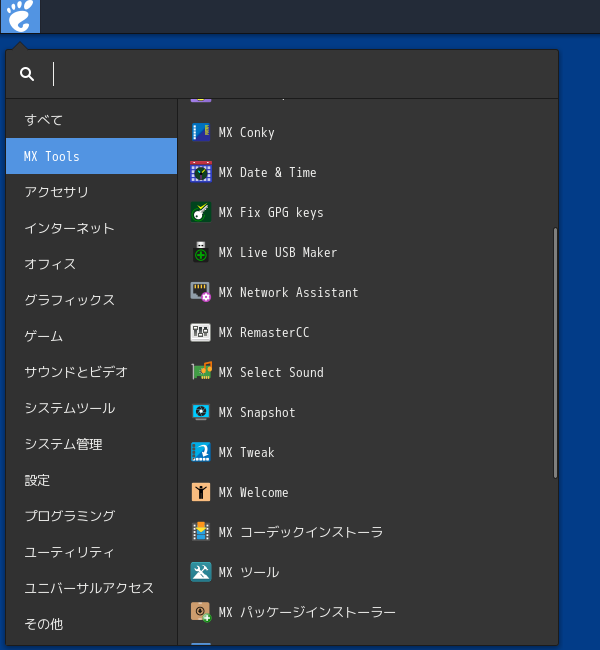Launch MX Welcome icon
Screen dimensions: 600x650
pyautogui.click(x=201, y=492)
